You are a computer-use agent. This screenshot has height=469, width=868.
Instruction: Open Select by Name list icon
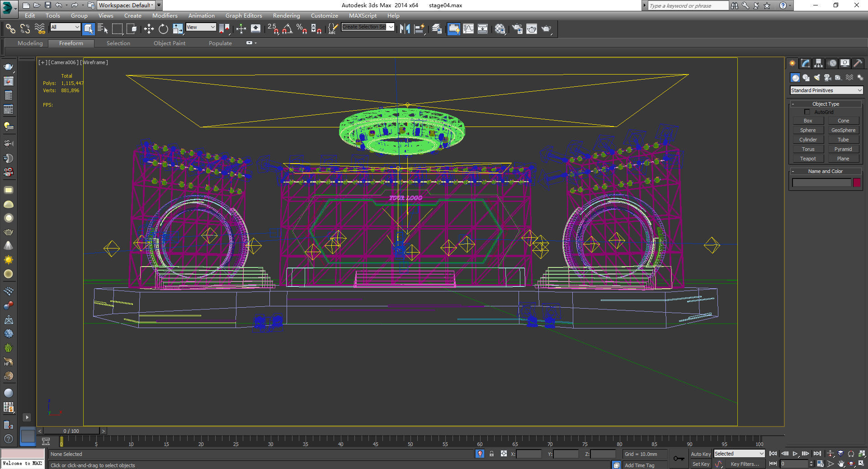[x=103, y=29]
